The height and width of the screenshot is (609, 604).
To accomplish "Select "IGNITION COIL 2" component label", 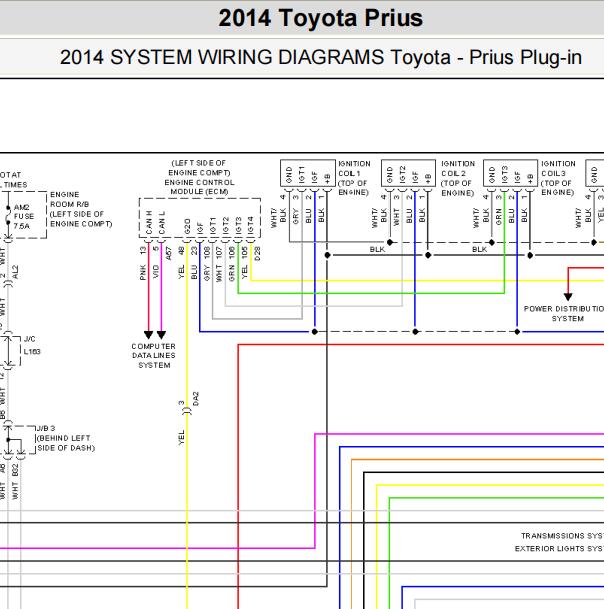I will coord(458,169).
